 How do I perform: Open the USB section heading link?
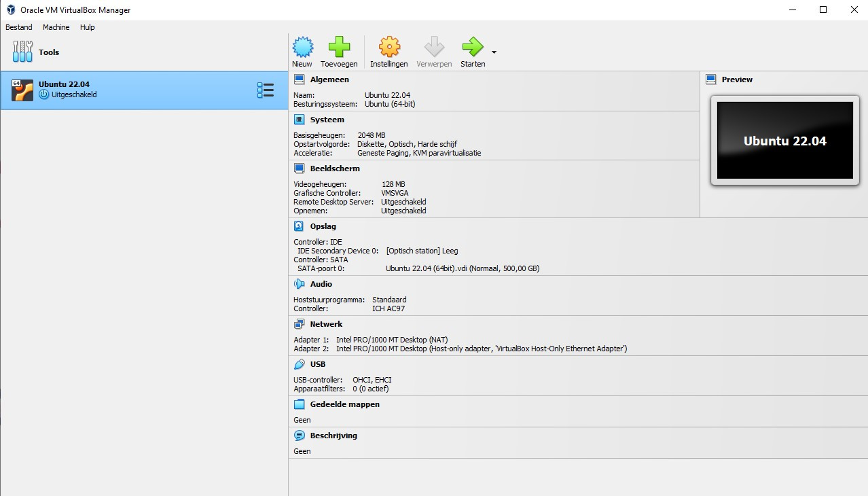pyautogui.click(x=318, y=364)
